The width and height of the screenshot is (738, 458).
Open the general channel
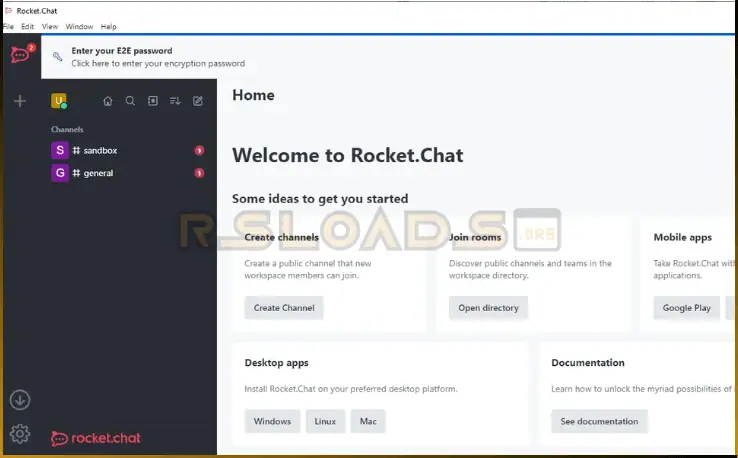point(127,173)
